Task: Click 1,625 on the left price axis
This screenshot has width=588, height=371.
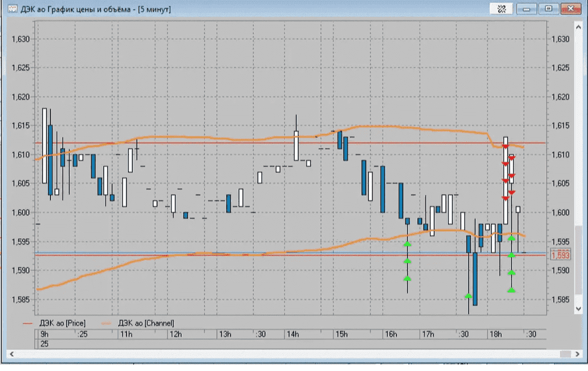Action: (x=20, y=68)
